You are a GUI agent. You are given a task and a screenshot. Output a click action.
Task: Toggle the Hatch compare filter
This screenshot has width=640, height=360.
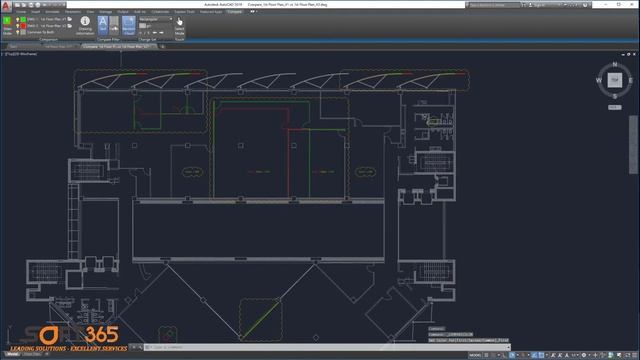[x=114, y=25]
